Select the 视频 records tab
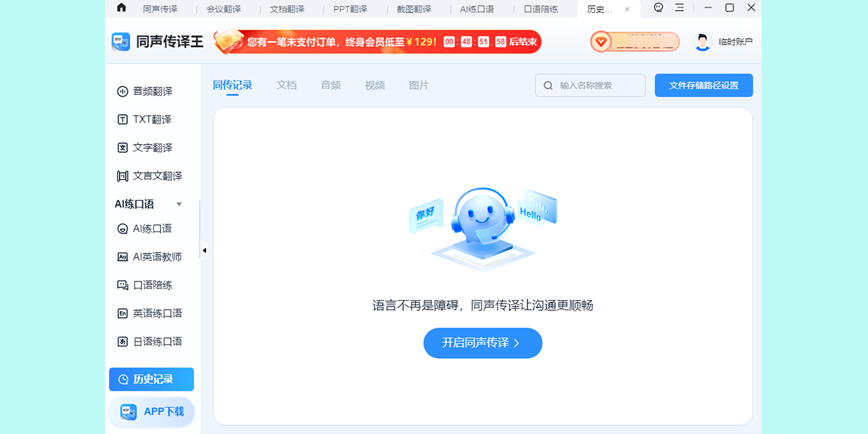 point(375,85)
